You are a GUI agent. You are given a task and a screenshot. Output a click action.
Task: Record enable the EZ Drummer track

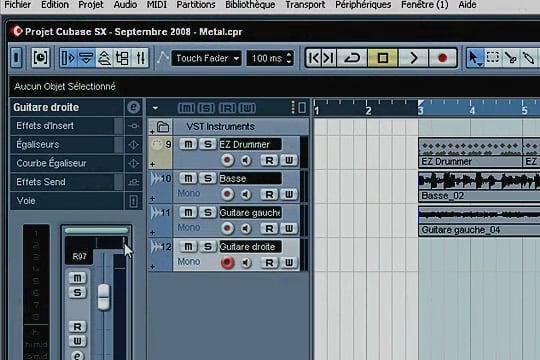point(227,160)
